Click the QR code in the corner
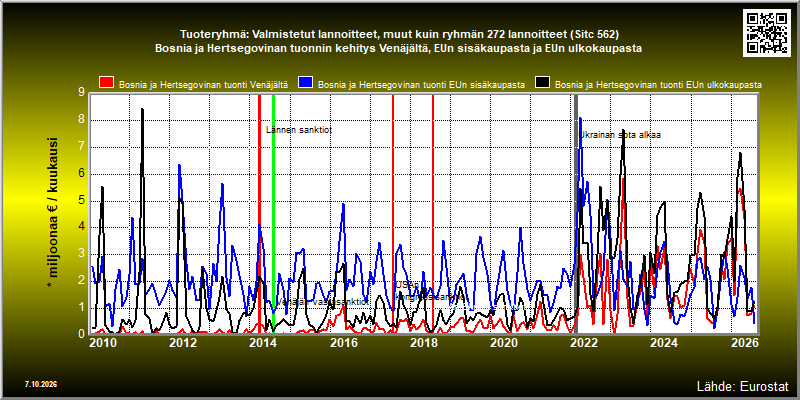Viewport: 800px width, 400px height. click(x=769, y=32)
